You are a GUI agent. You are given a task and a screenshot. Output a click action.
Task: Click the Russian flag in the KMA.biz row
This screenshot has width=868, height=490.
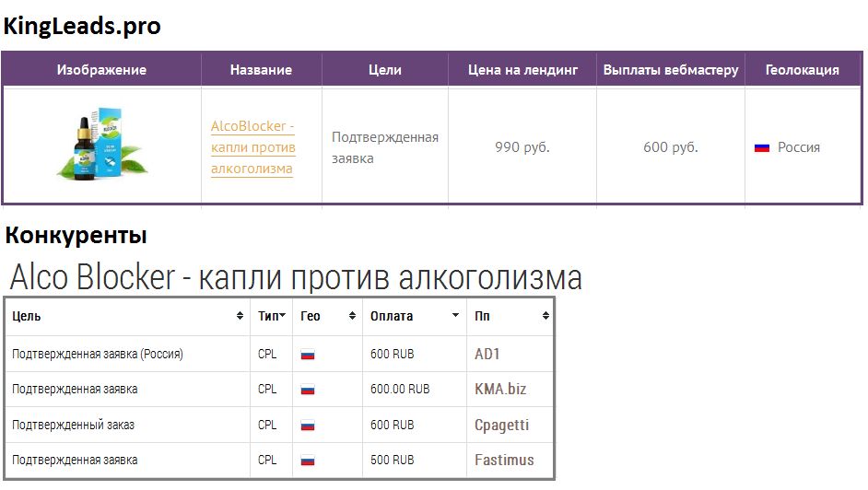point(308,390)
